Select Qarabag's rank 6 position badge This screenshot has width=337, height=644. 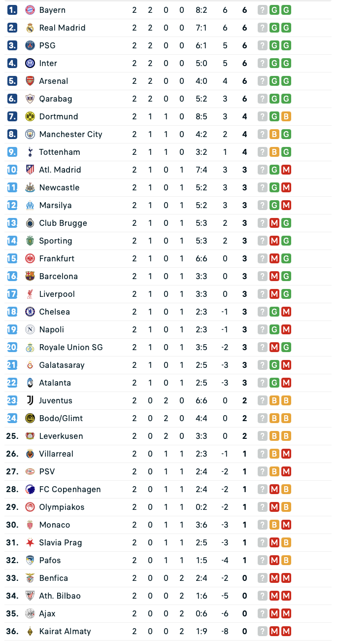pos(12,99)
